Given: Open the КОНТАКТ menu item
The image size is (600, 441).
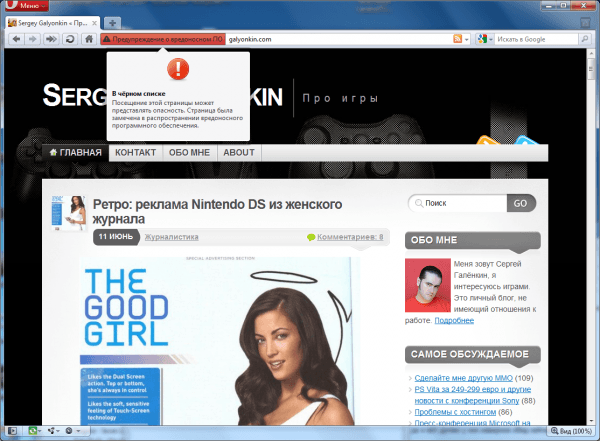Looking at the screenshot, I should [x=135, y=153].
